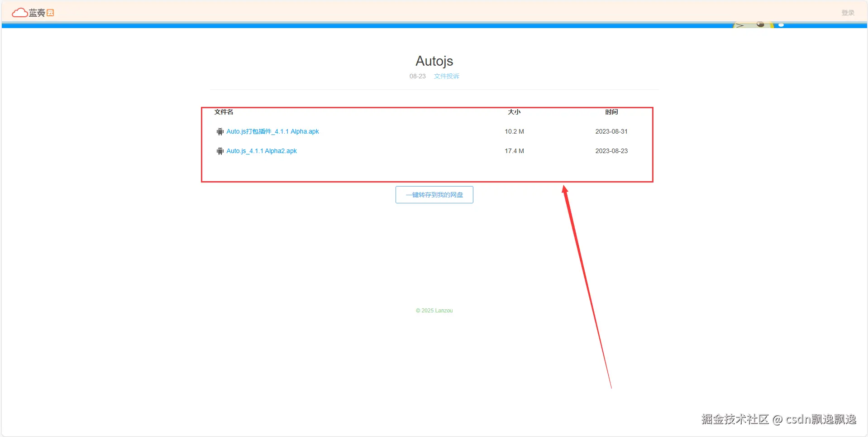This screenshot has height=437, width=868.
Task: Click the 一键转存到我的网盘 button
Action: pos(434,195)
